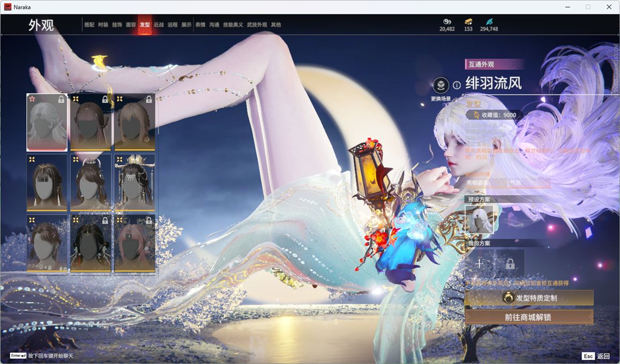Go to the 远程 tab
620x364 pixels.
pyautogui.click(x=173, y=25)
